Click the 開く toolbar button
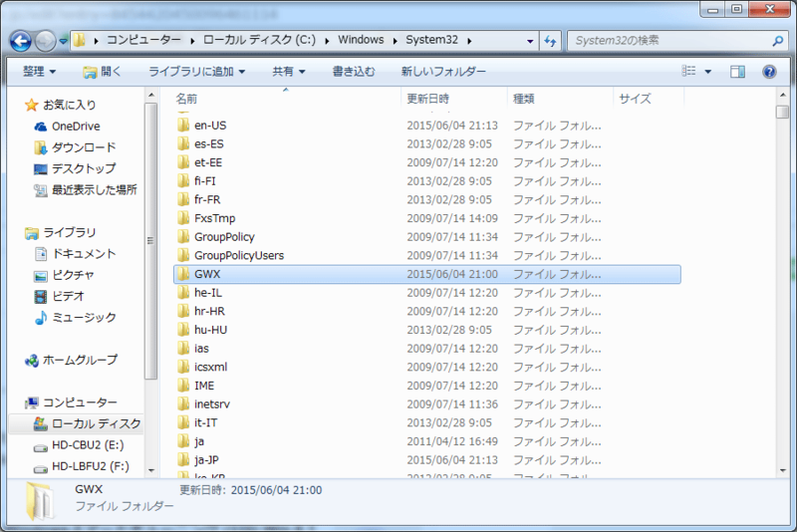This screenshot has height=532, width=797. tap(103, 72)
